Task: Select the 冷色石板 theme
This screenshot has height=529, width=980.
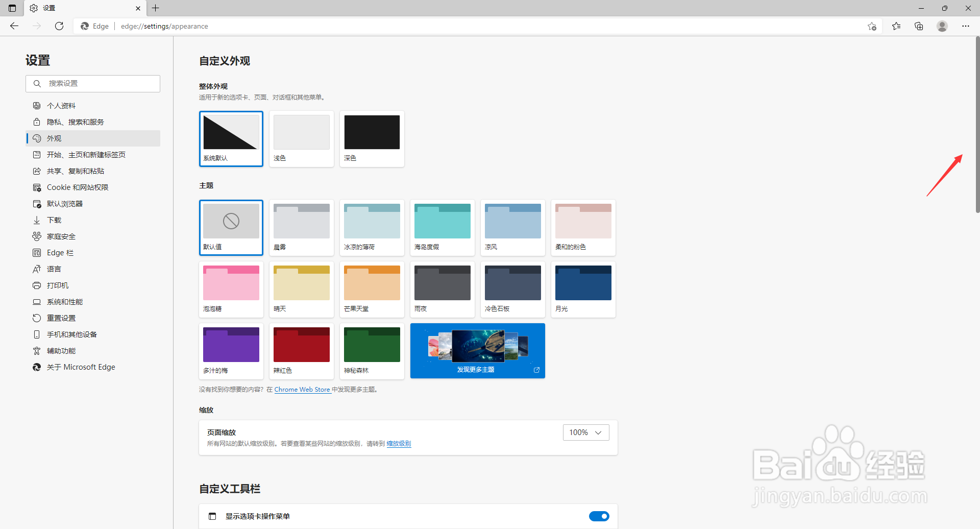Action: (513, 290)
